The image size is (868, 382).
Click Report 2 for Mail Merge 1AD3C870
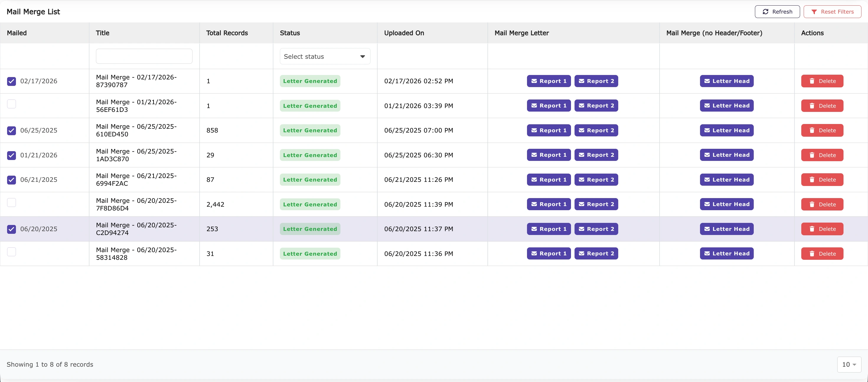(x=596, y=155)
